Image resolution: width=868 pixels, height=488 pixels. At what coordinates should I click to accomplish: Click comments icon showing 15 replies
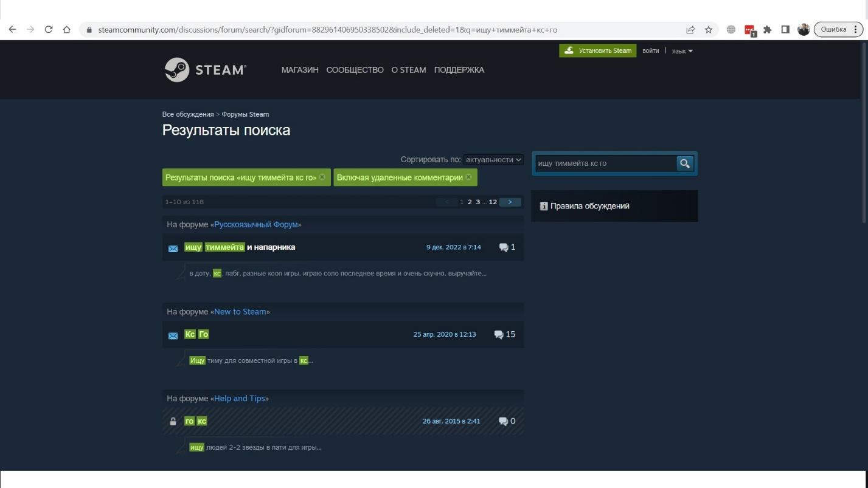[499, 334]
